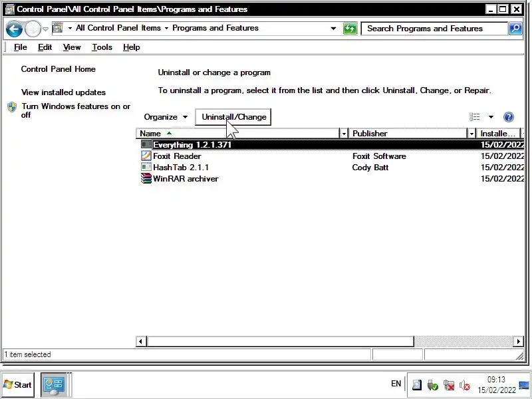This screenshot has width=532, height=399.
Task: Click the Foxit Software publisher cell
Action: [379, 156]
